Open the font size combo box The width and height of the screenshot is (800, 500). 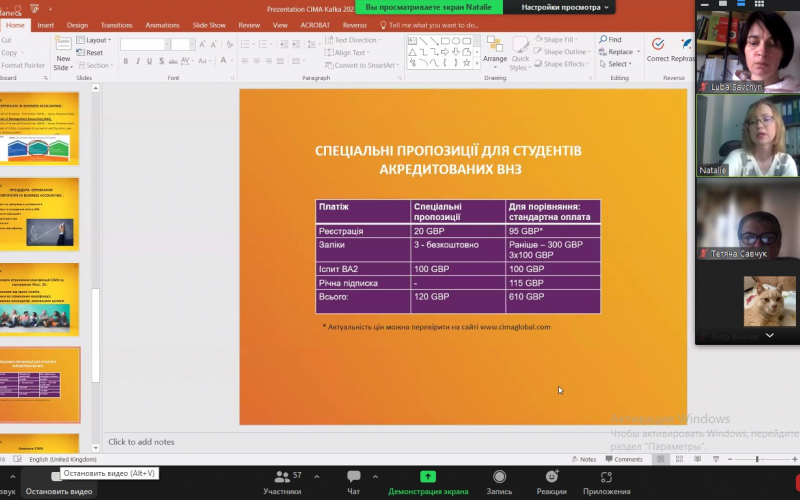182,44
